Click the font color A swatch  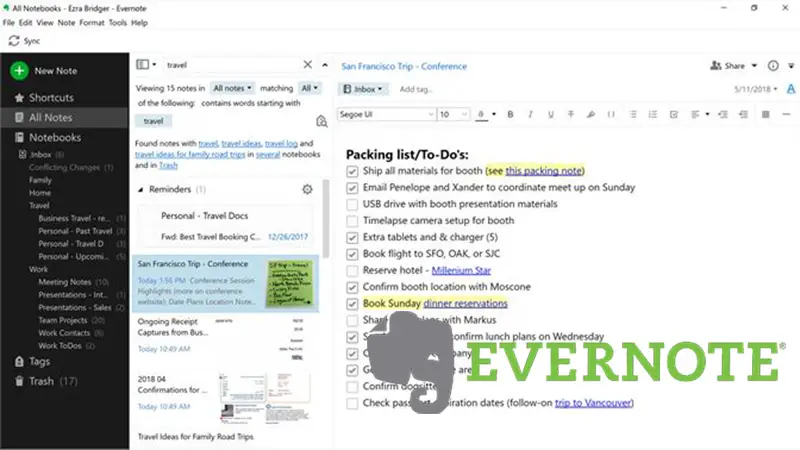(481, 114)
